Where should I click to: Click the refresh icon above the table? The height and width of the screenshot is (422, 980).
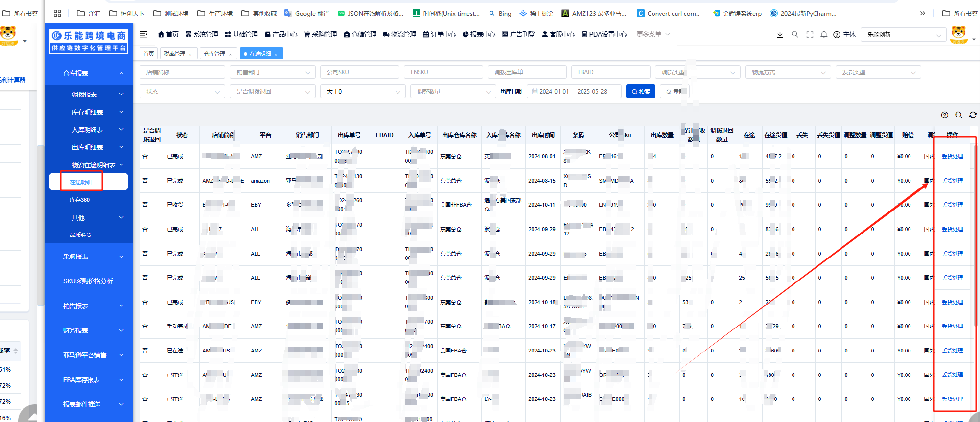pos(973,115)
